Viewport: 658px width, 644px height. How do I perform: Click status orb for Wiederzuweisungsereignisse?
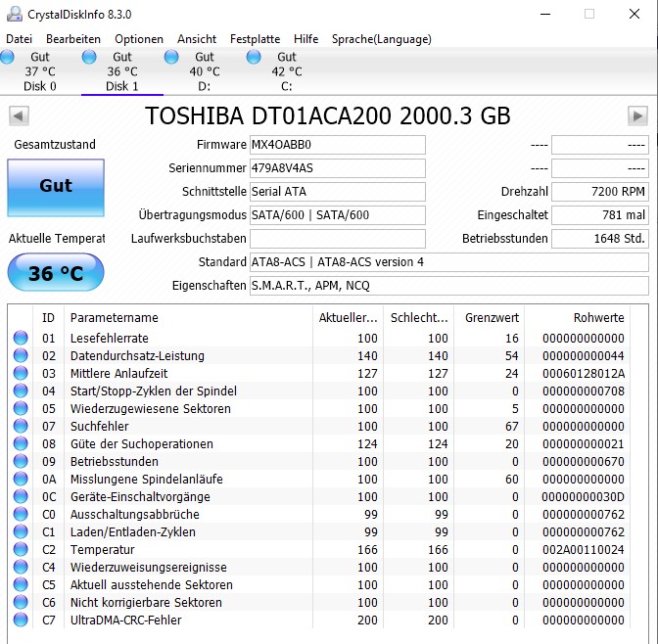point(21,567)
